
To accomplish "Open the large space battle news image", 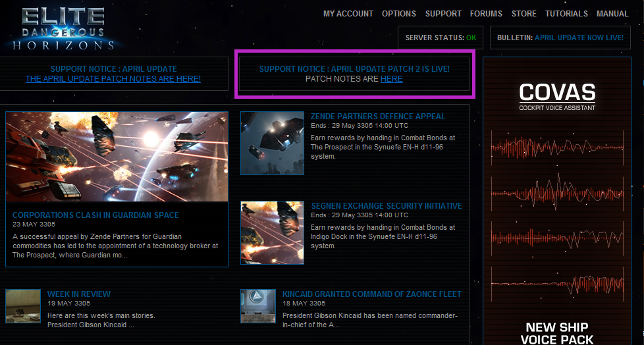I will 117,157.
